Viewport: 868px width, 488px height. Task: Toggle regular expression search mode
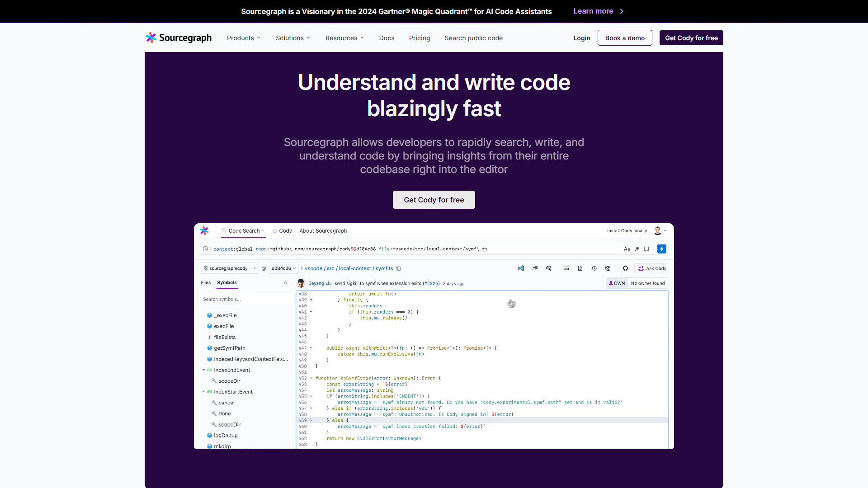click(x=637, y=249)
